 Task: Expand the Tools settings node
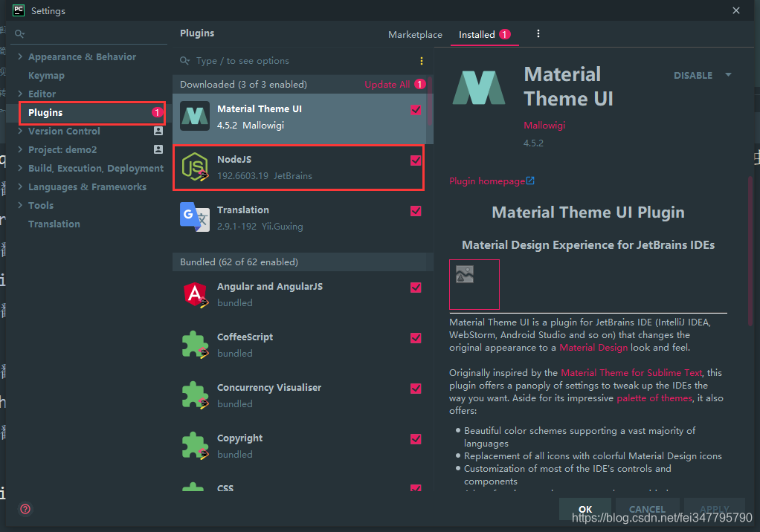pos(20,205)
